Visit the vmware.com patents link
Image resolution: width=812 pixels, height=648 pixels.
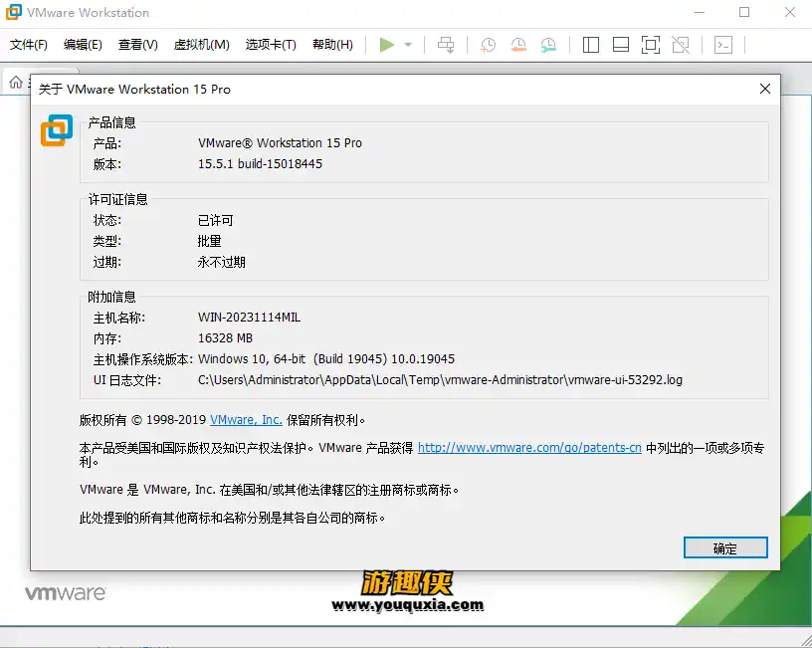pyautogui.click(x=529, y=447)
